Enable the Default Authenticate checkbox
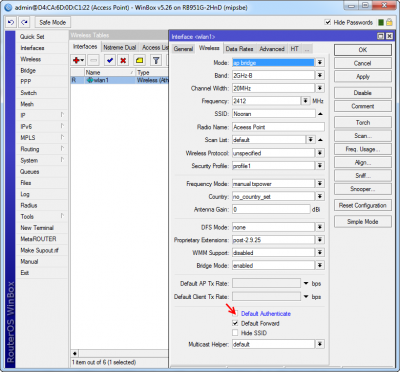This screenshot has height=372, width=400. pos(235,314)
